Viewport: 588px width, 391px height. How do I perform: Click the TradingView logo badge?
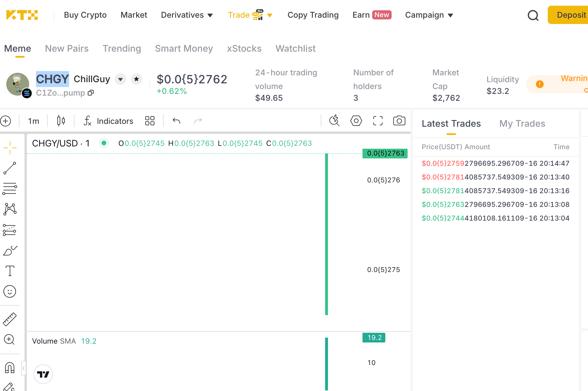click(43, 374)
